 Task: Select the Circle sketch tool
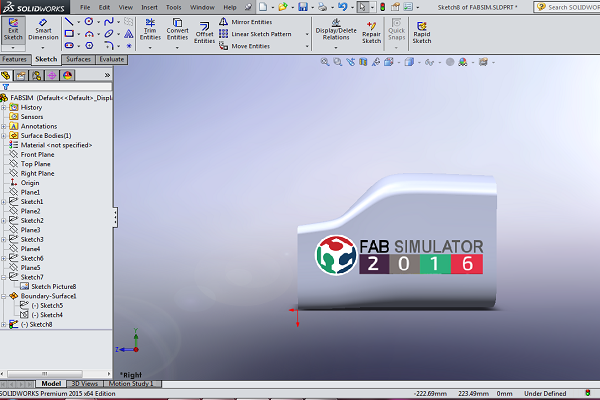click(89, 22)
